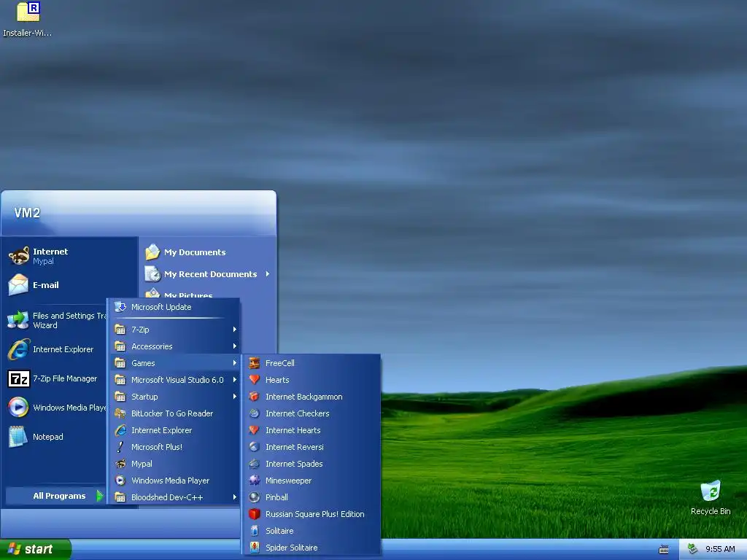Start Internet Hearts game
This screenshot has width=747, height=560.
[311, 430]
